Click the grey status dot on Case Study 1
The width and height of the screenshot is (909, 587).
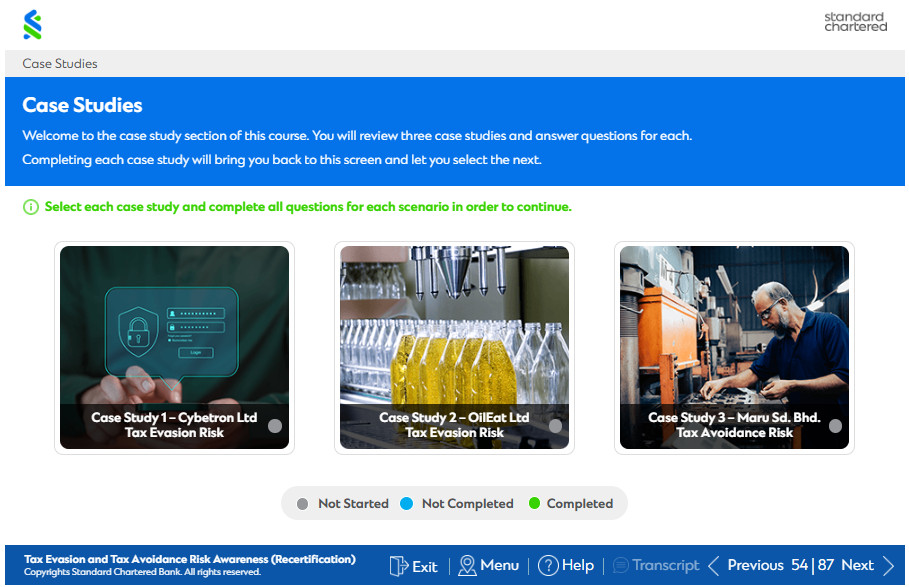click(275, 426)
